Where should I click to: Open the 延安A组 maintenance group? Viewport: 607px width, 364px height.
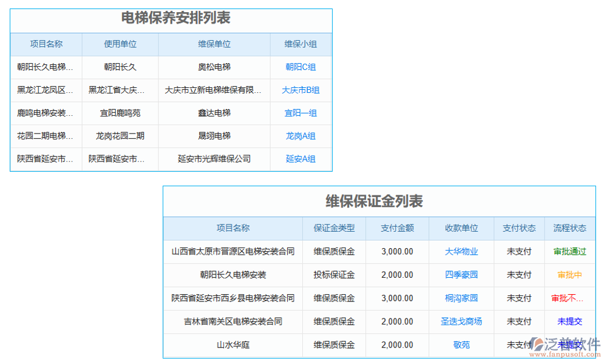301,159
